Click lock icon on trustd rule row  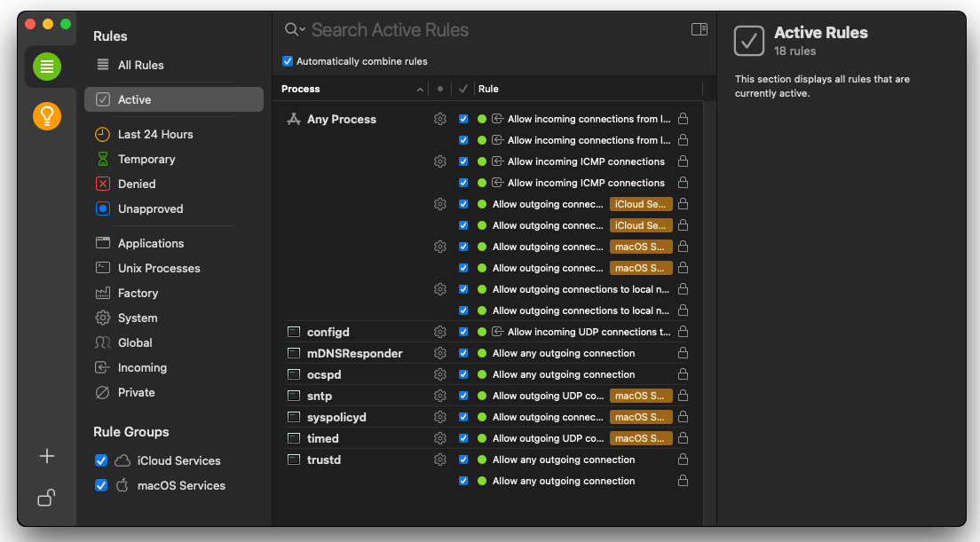(683, 460)
